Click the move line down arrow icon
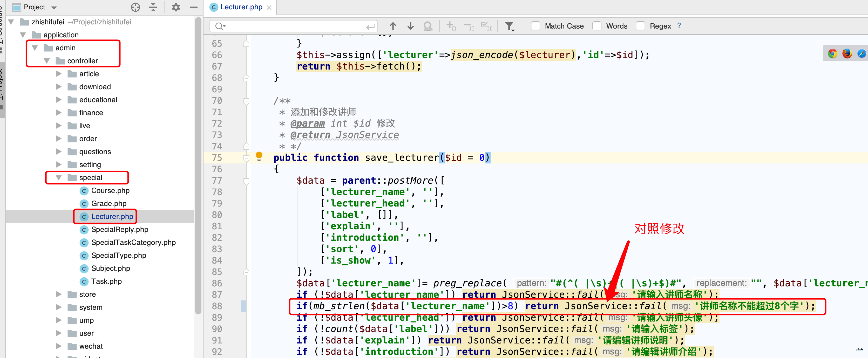 pos(411,26)
